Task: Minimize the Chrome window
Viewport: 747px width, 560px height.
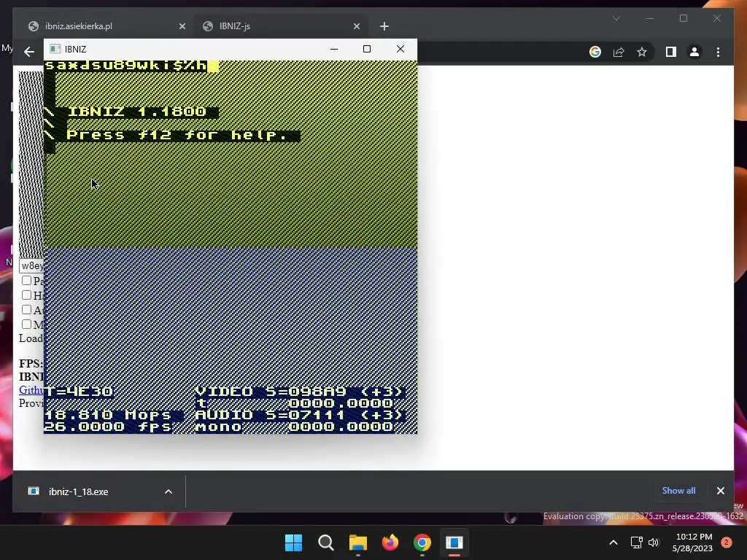Action: [x=650, y=18]
